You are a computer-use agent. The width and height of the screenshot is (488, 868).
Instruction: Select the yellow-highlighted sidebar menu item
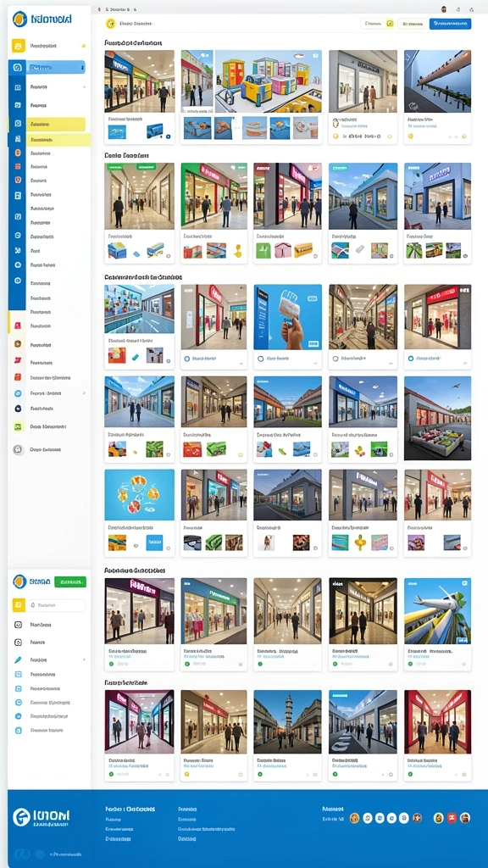pos(56,124)
